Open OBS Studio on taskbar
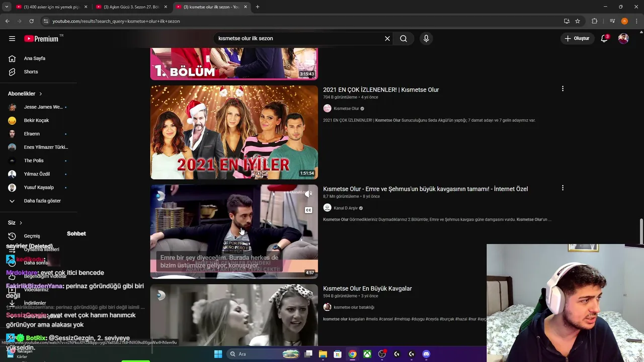The height and width of the screenshot is (362, 644). point(382,354)
